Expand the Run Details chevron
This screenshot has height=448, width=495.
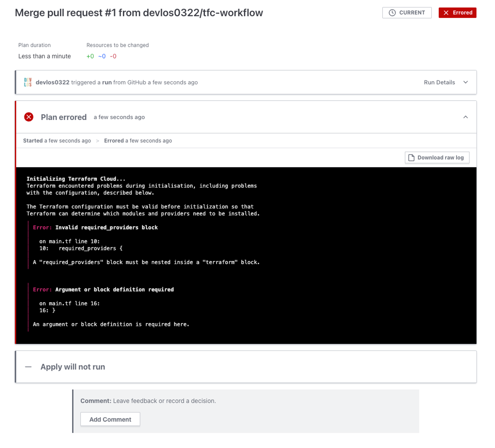(465, 82)
